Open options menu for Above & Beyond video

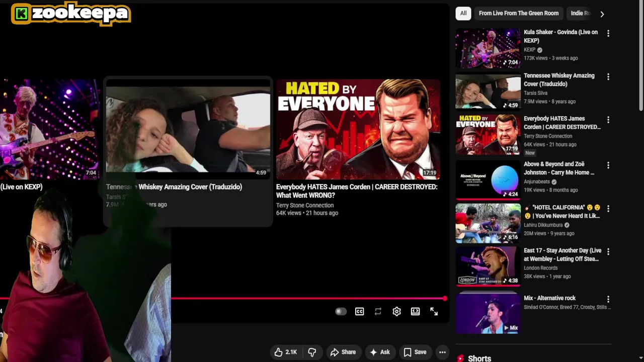pyautogui.click(x=608, y=165)
